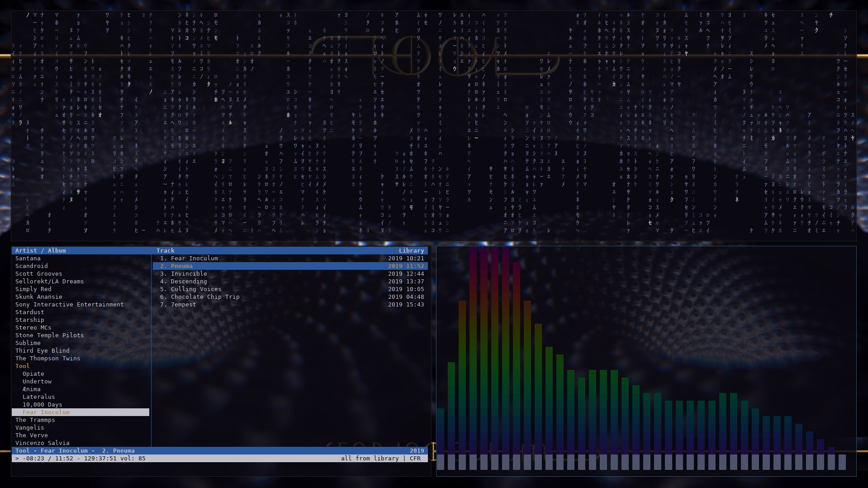Viewport: 868px width, 488px height.
Task: Select Vangelis in artist list
Action: 29,428
